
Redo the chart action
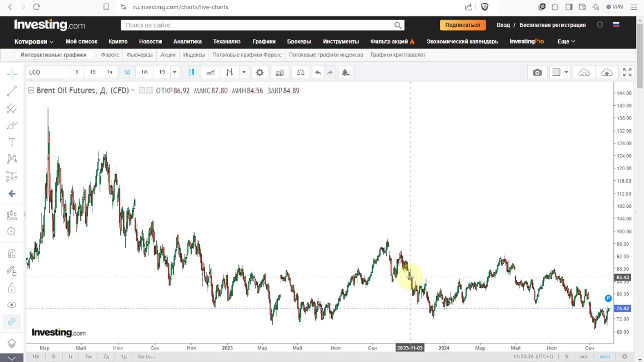(x=330, y=72)
